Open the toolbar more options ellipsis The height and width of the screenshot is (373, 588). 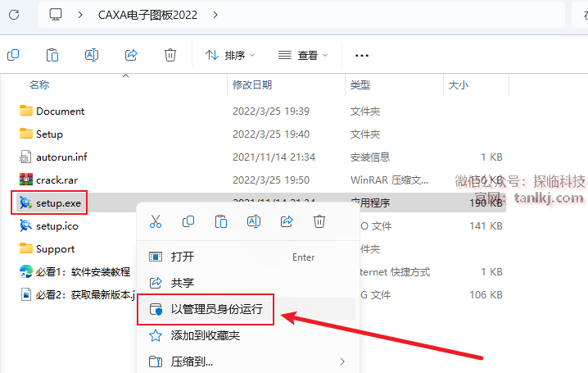(361, 56)
